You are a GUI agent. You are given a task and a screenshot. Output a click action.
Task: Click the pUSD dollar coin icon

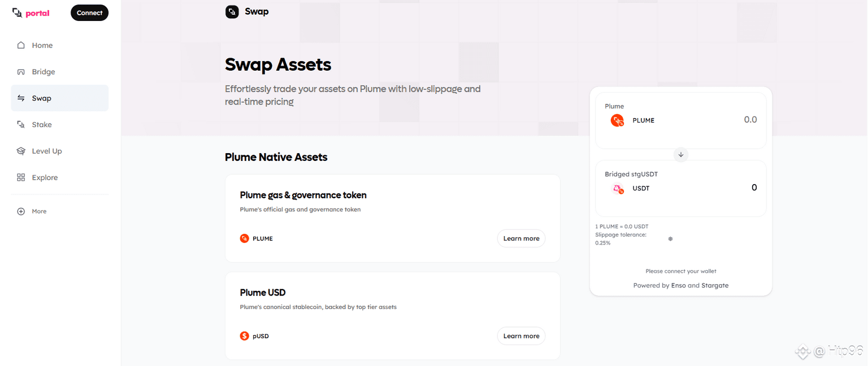point(244,336)
